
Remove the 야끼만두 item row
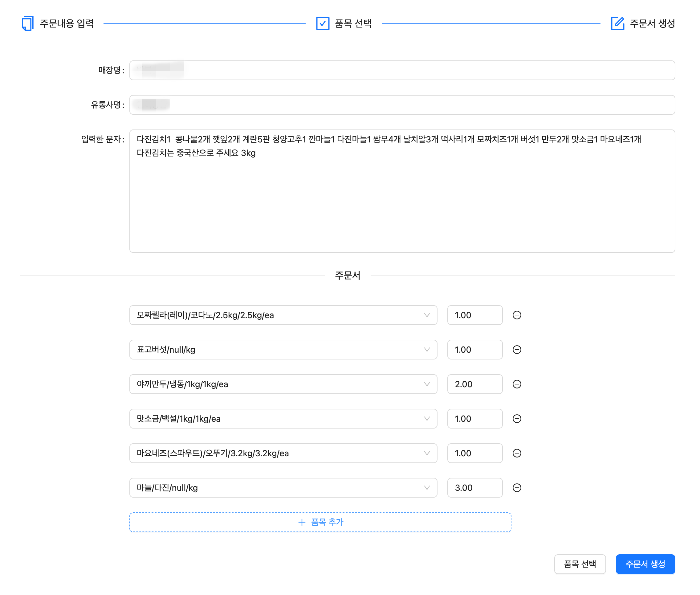pyautogui.click(x=517, y=384)
